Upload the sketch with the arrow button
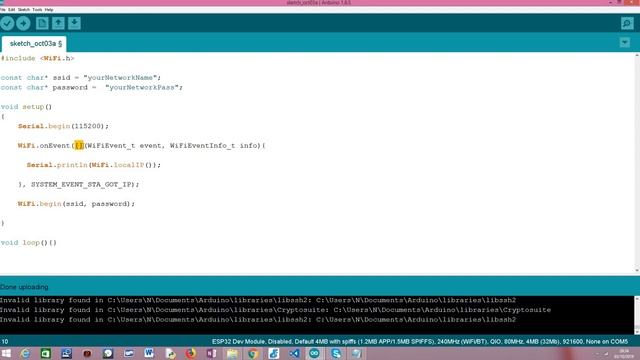 click(23, 23)
